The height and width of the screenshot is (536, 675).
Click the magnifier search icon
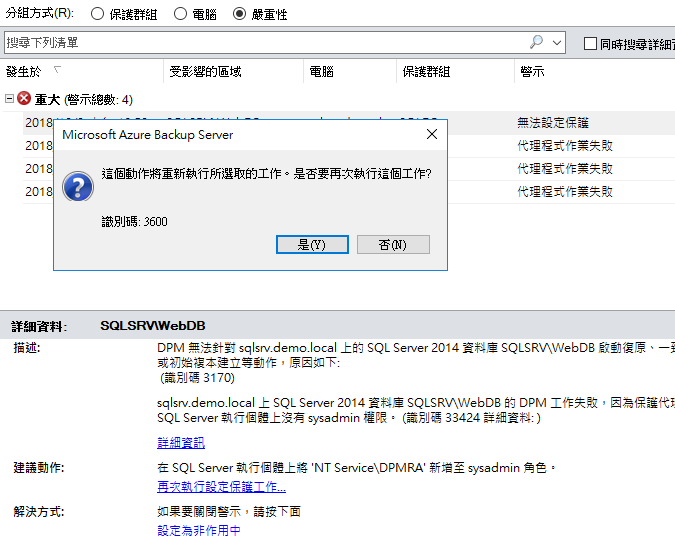[x=536, y=42]
